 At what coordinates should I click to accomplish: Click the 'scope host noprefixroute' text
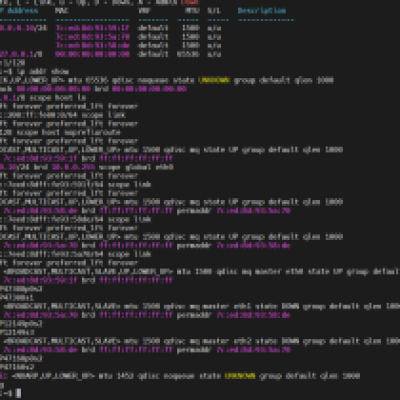point(67,132)
